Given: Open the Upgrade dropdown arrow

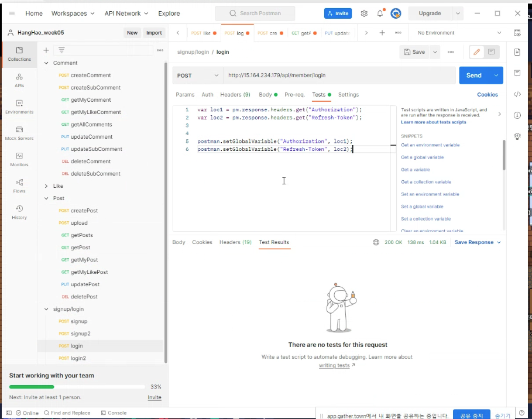Looking at the screenshot, I should pos(458,13).
